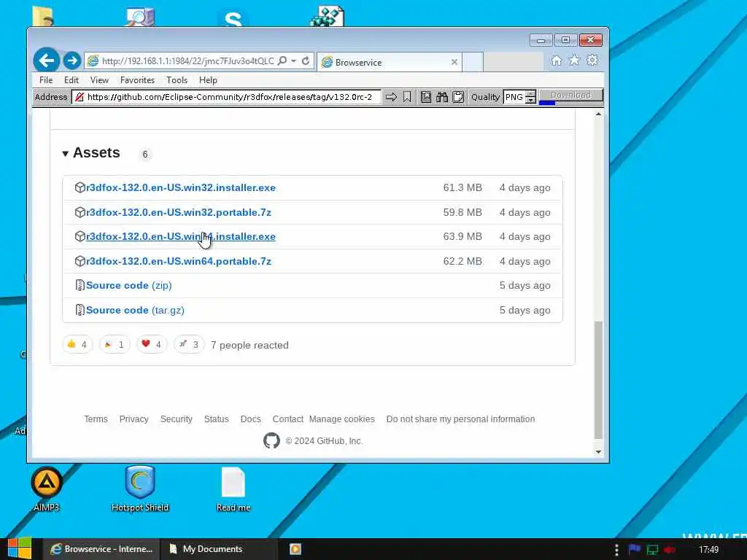The width and height of the screenshot is (747, 560).
Task: Click the insecure lock icon in Browservice address
Action: 80,97
